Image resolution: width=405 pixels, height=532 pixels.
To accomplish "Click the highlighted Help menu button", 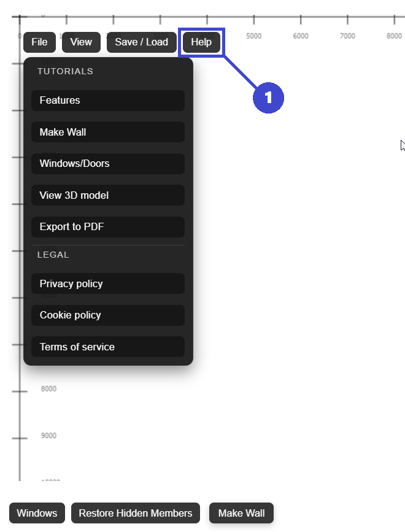I will click(201, 42).
